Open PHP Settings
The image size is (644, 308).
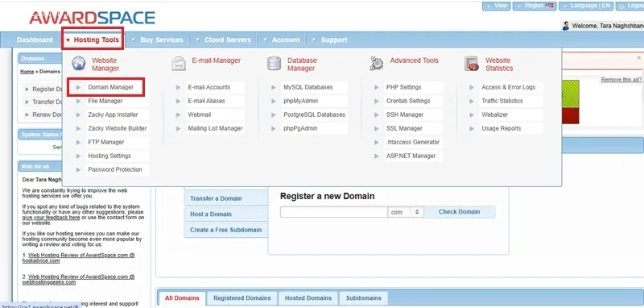pos(403,87)
